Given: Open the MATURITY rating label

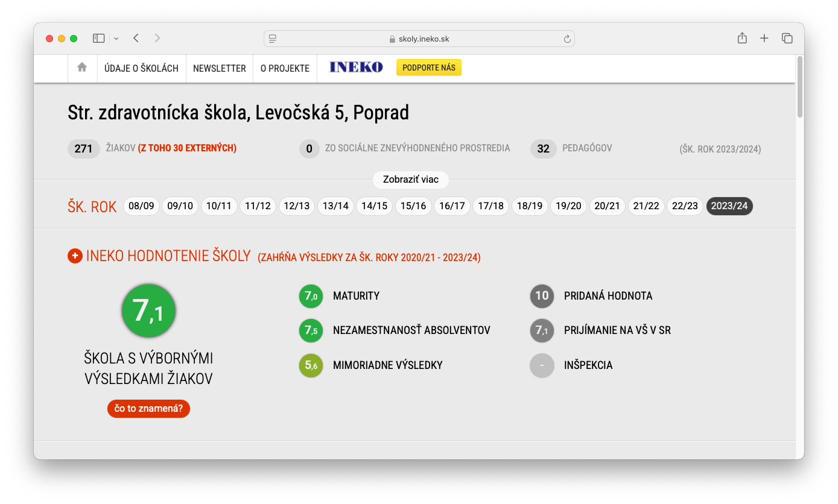Looking at the screenshot, I should coord(356,296).
